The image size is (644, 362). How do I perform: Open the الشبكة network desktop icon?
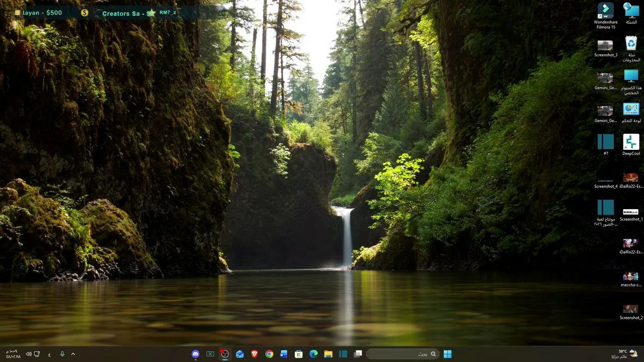pos(631,14)
